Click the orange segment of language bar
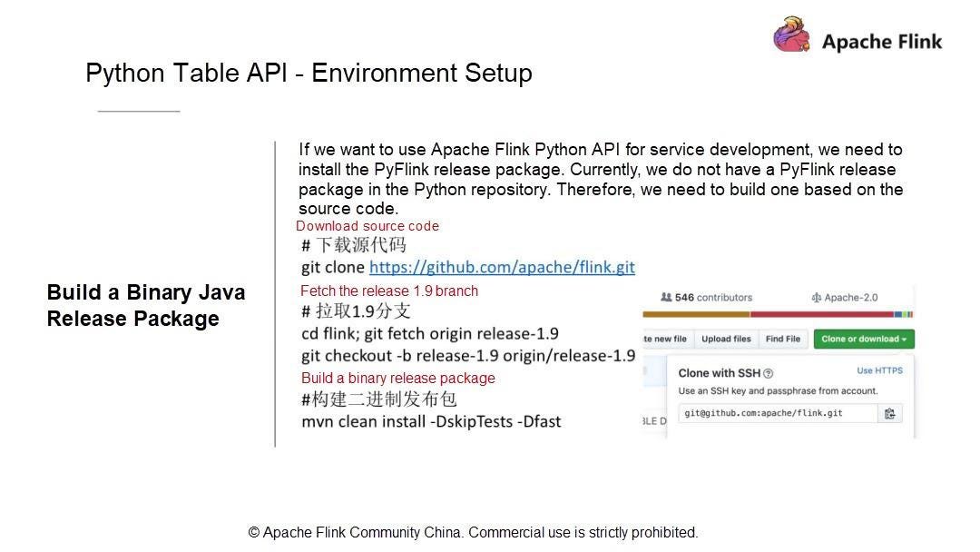Viewport: 980px width, 552px height. coord(696,314)
